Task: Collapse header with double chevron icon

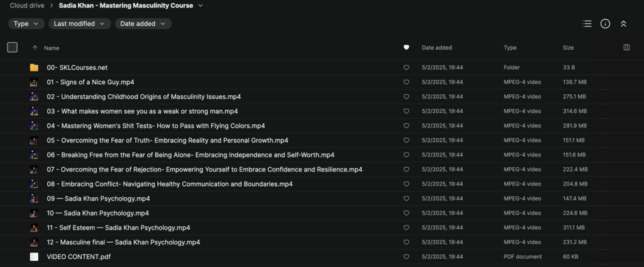Action: click(x=623, y=24)
